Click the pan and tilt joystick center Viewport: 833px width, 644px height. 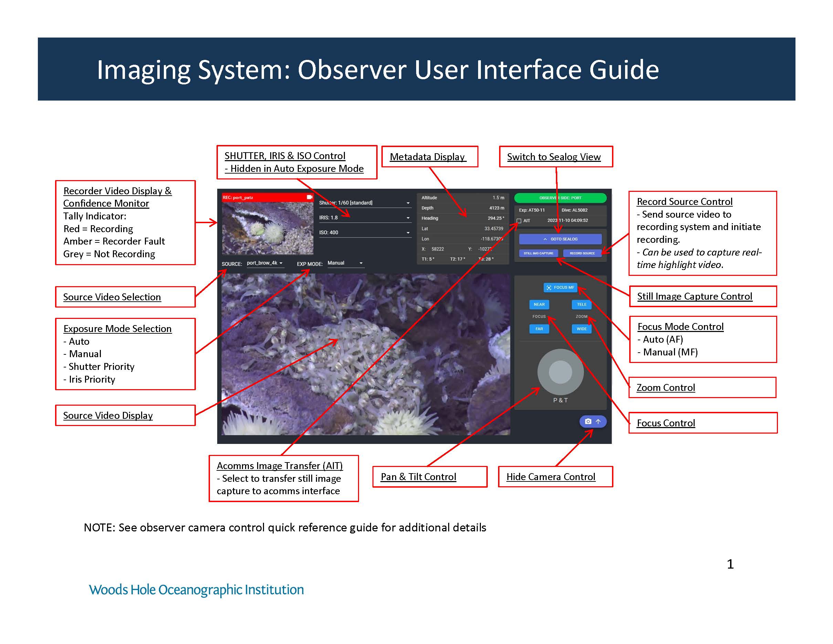tap(560, 372)
